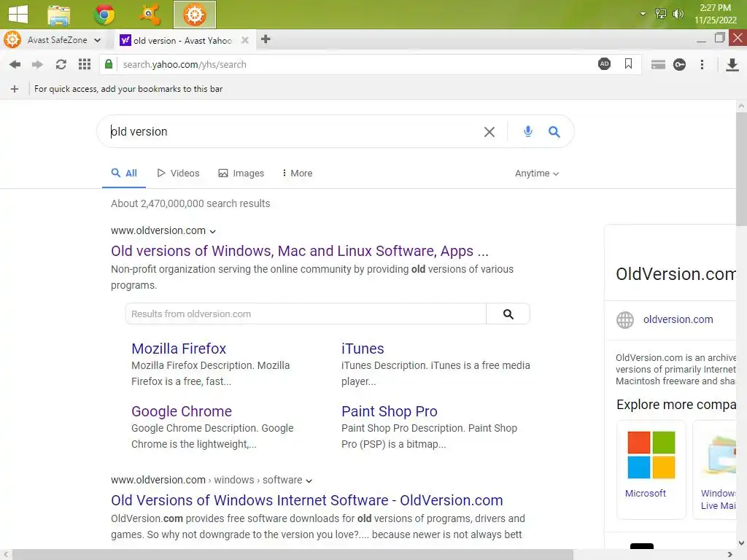This screenshot has width=747, height=560.
Task: Go back to the previous page
Action: click(15, 64)
